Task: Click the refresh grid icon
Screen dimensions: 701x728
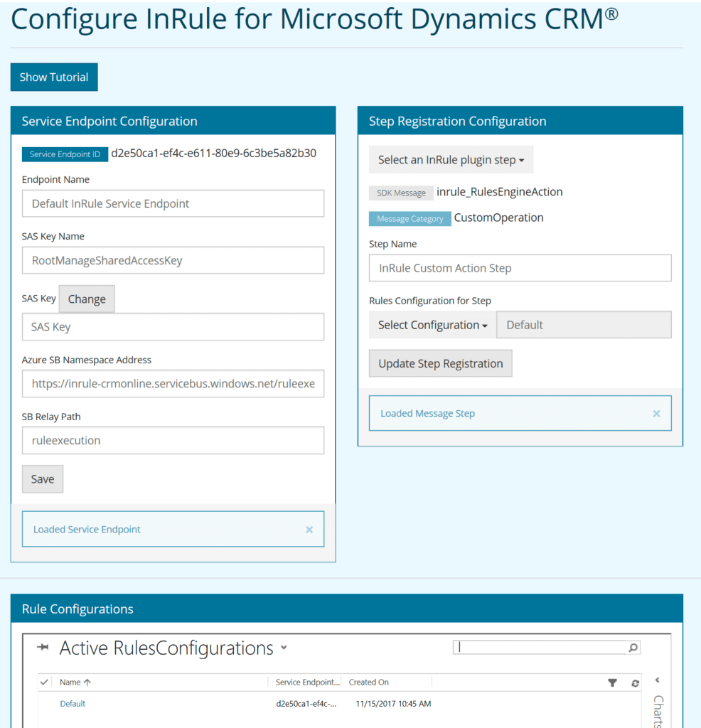Action: (635, 683)
